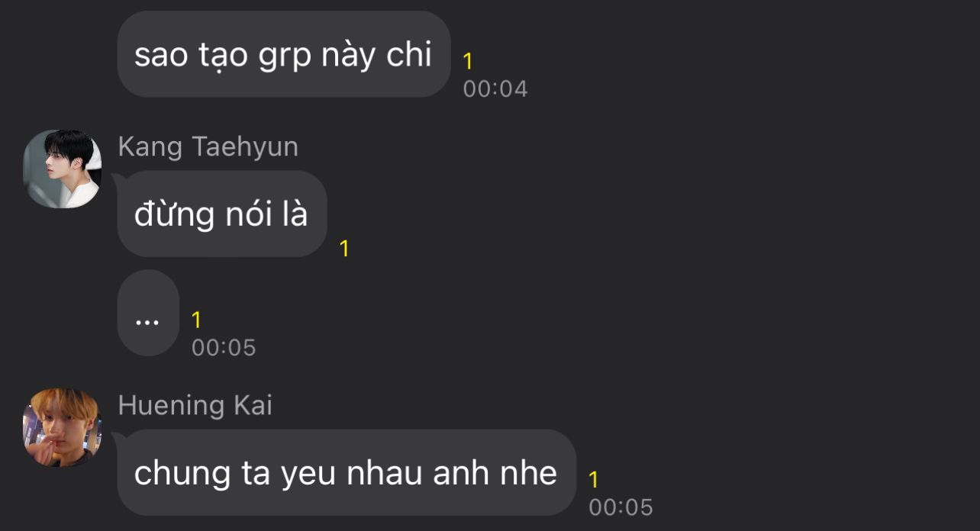Click the word "chi" in the first message
Viewport: 980px width, 531px height.
point(409,54)
